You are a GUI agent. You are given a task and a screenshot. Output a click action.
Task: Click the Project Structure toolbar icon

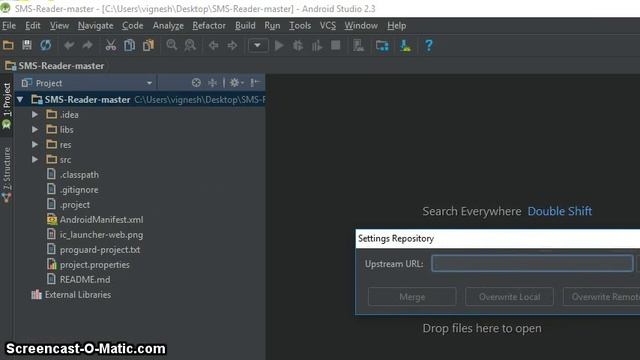coord(382,45)
